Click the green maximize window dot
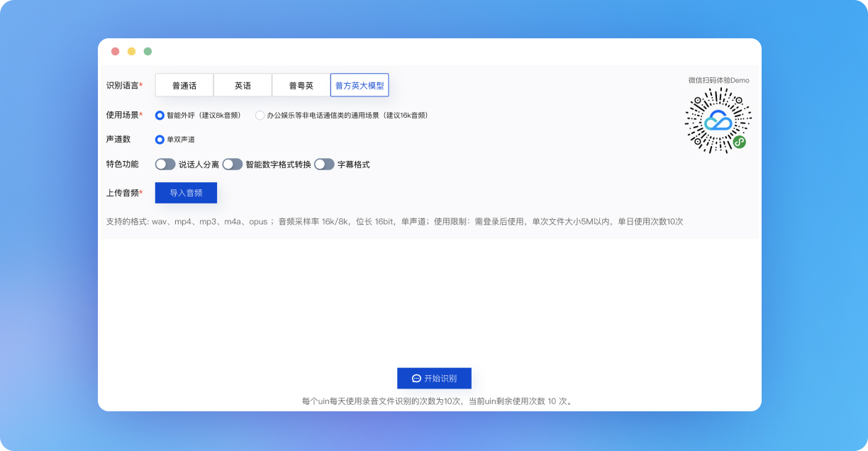 pos(148,51)
